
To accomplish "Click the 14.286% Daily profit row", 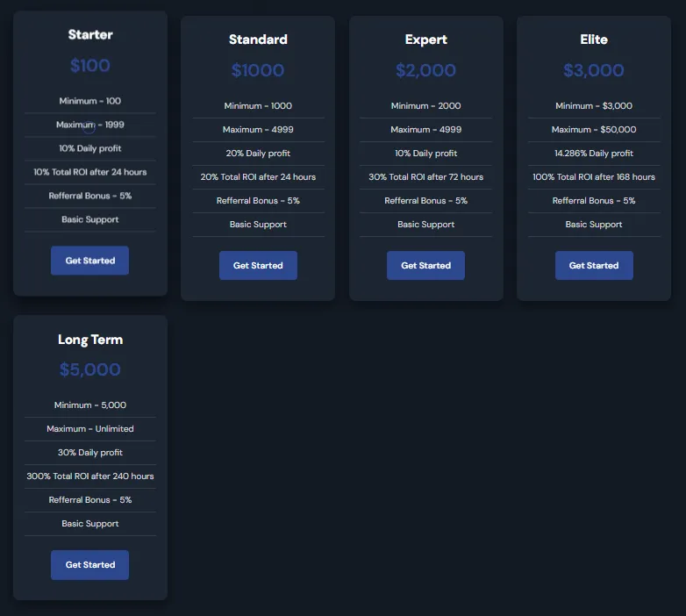I will point(593,154).
